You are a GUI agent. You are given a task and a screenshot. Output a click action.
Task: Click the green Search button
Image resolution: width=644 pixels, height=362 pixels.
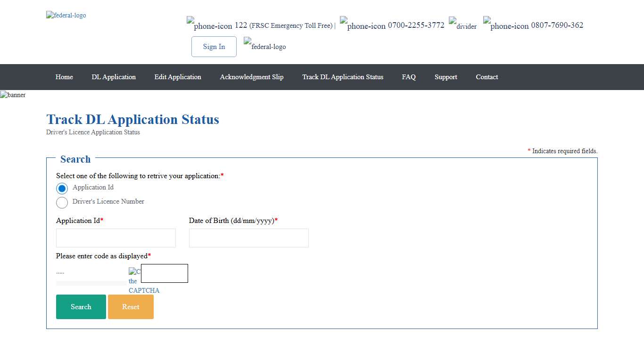point(81,307)
